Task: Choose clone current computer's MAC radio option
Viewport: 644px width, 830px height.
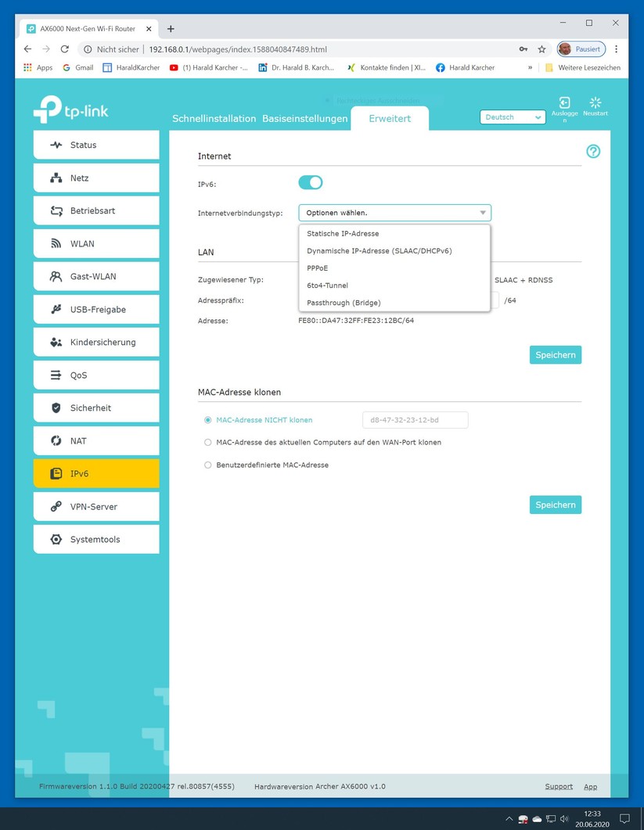Action: [207, 443]
